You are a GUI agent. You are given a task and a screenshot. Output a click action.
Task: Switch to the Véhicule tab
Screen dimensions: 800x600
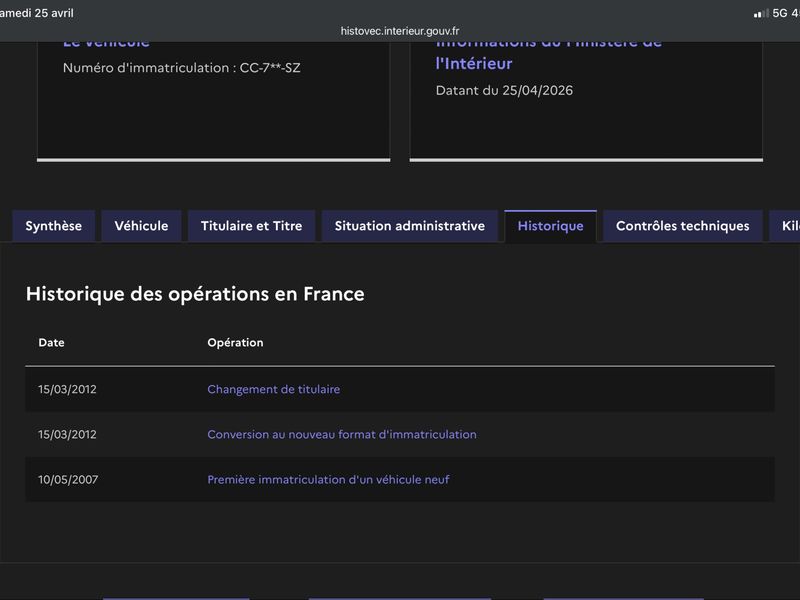(141, 226)
